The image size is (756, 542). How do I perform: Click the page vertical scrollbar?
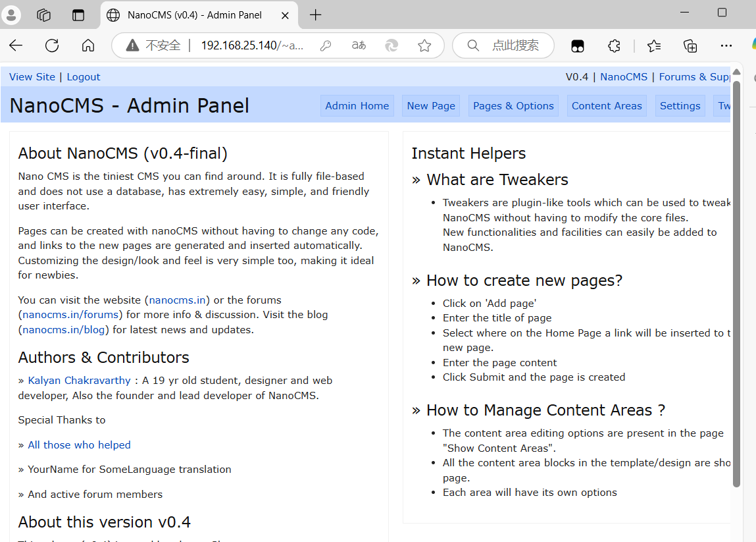[736, 284]
